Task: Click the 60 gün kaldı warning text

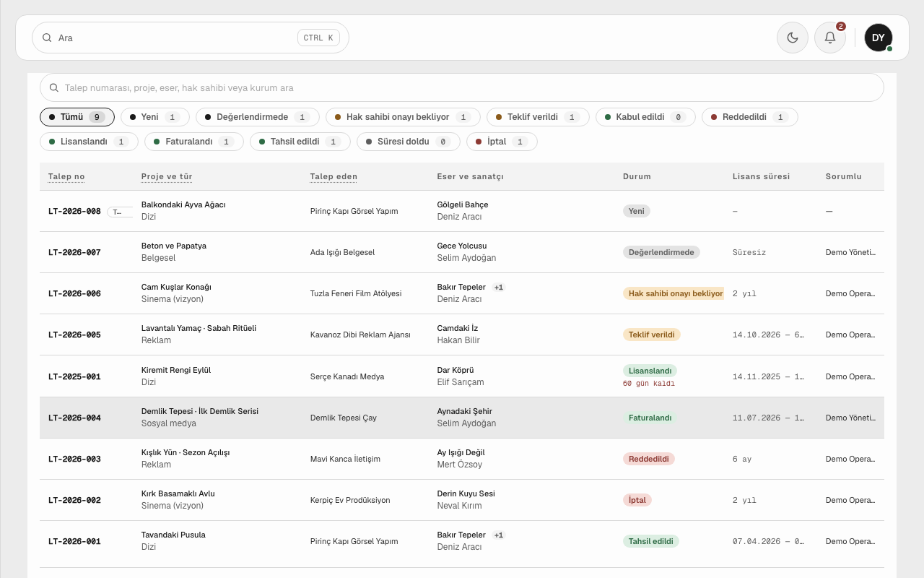Action: click(649, 384)
